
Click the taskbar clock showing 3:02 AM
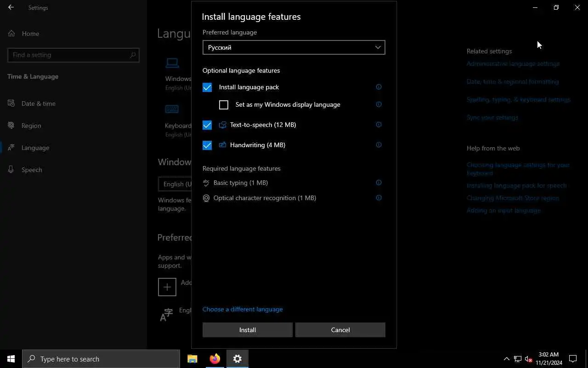[x=548, y=359]
